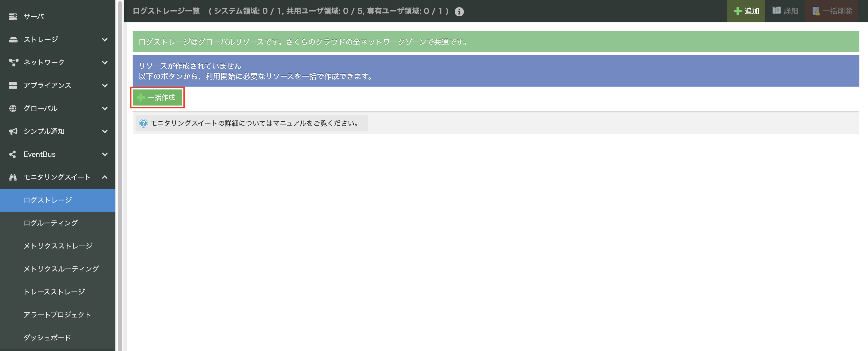Open メトリクスストレージ in the sidebar
Image resolution: width=868 pixels, height=351 pixels.
(x=58, y=246)
